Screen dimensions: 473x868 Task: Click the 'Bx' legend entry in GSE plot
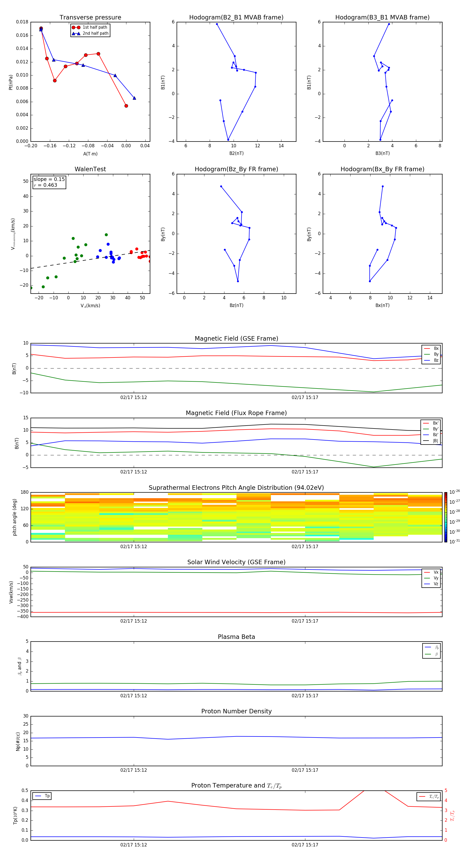pos(431,349)
